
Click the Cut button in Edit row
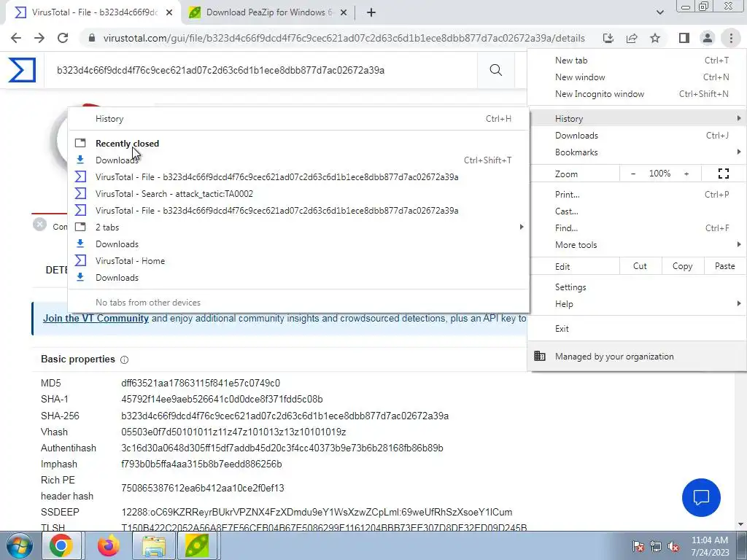[x=640, y=266]
